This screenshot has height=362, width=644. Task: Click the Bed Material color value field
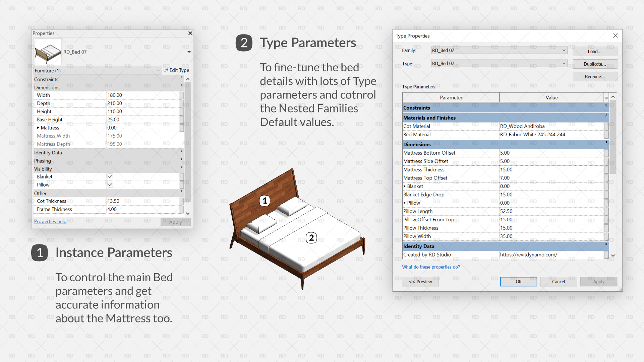coord(551,134)
